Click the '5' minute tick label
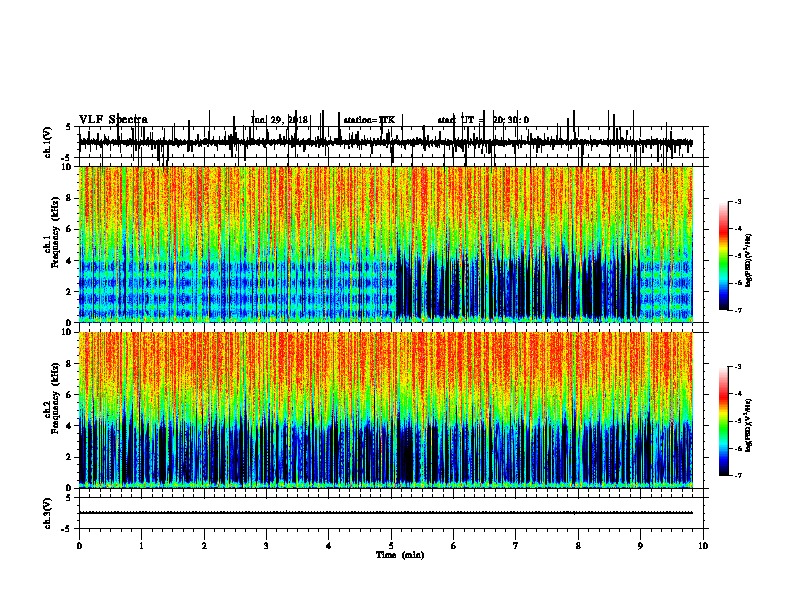792x612 pixels. 391,546
